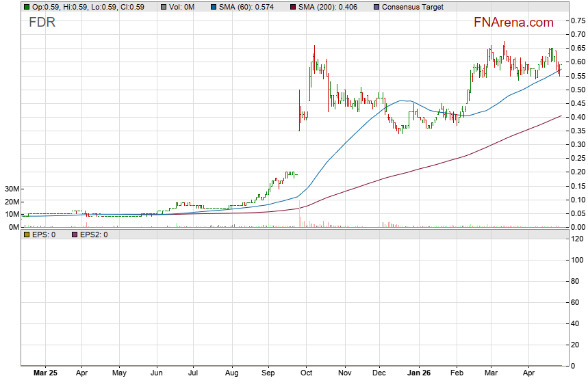The height and width of the screenshot is (387, 588).
Task: Click the 0.75 price axis label
Action: (x=577, y=21)
